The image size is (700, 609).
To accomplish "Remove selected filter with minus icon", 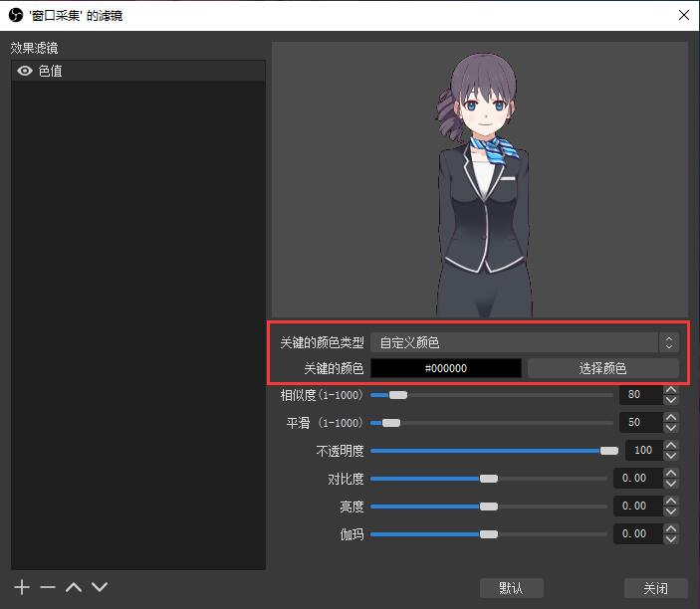I will (48, 587).
